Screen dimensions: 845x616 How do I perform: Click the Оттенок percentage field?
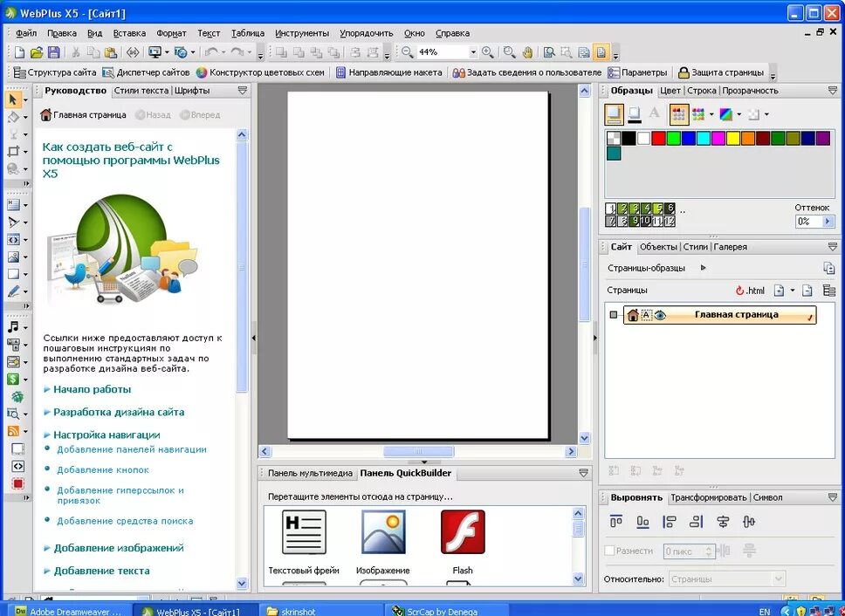[x=810, y=222]
